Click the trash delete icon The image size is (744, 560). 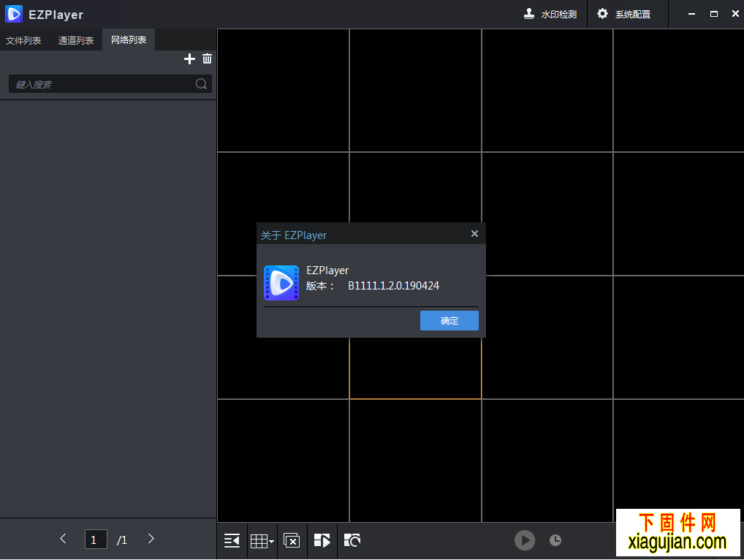point(207,58)
